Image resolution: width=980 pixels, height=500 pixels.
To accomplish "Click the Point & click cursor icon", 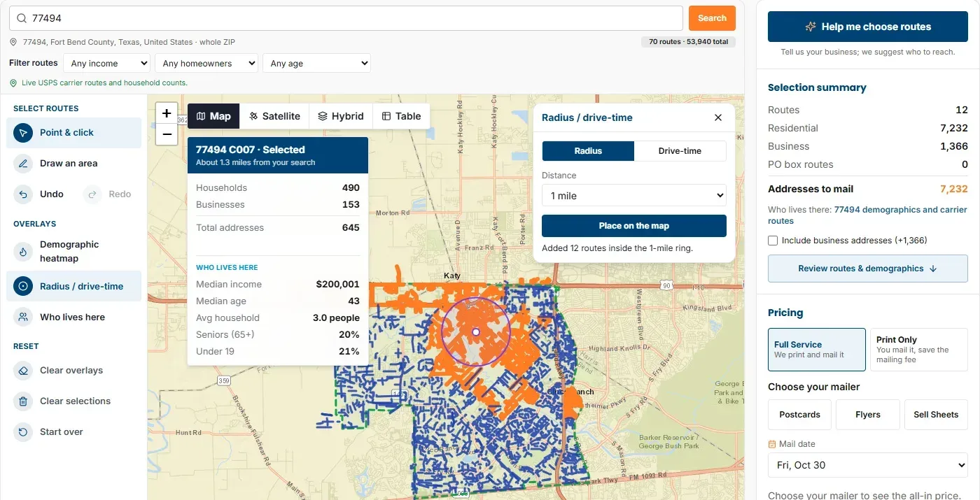I will [23, 133].
